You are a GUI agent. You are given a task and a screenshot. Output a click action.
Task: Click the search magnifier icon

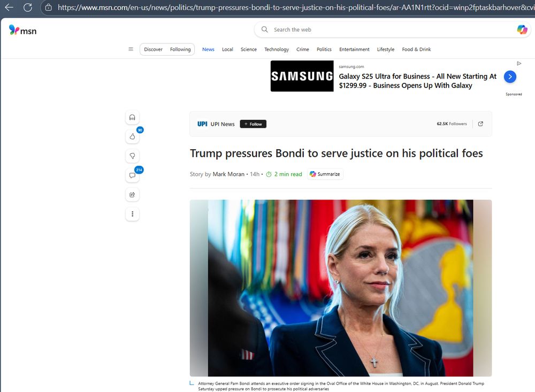point(264,29)
